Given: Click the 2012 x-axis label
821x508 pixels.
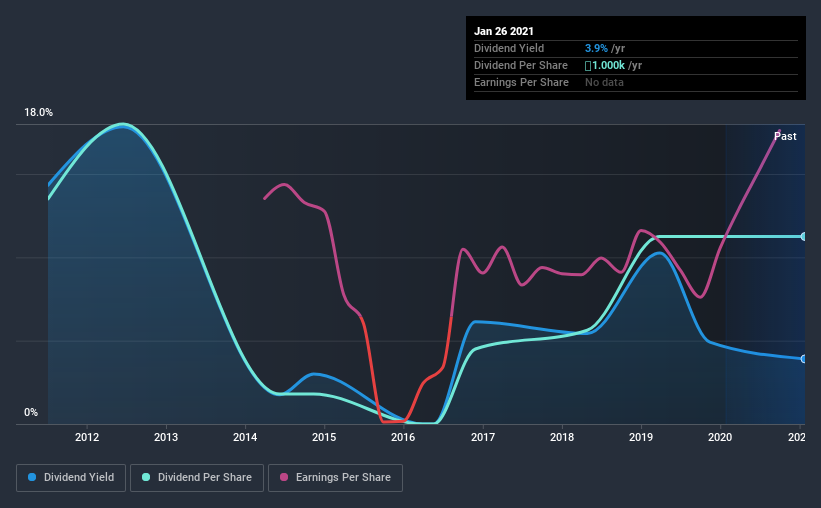Looking at the screenshot, I should (x=87, y=437).
